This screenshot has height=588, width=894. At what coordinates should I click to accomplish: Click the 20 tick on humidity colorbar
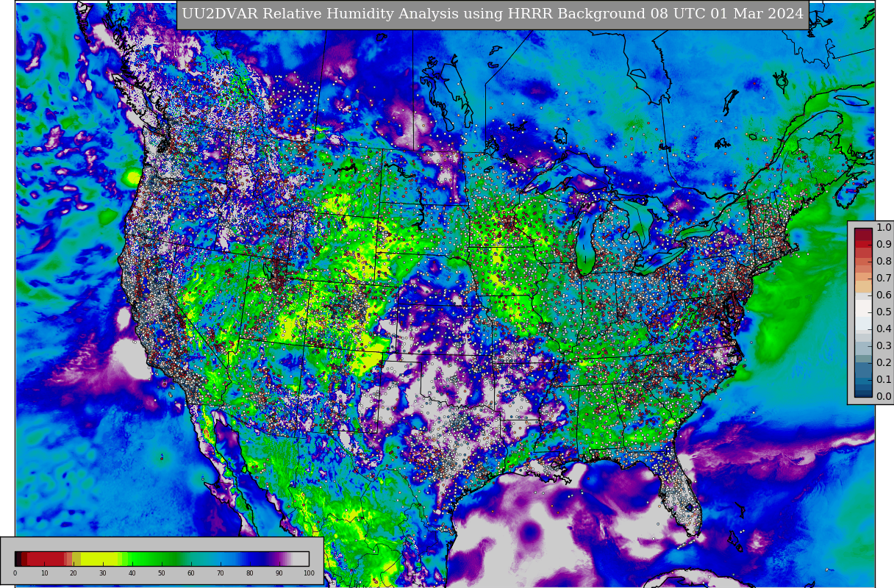(x=74, y=573)
